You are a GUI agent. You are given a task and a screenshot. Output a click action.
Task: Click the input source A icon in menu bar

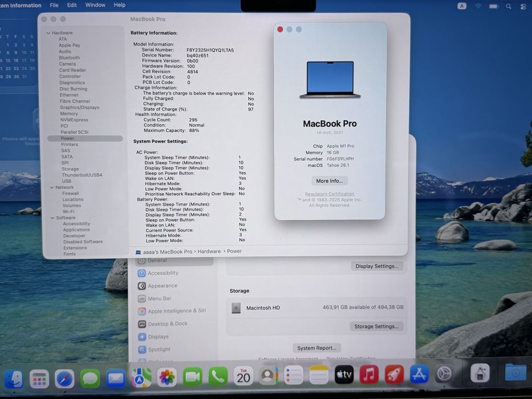(x=462, y=6)
